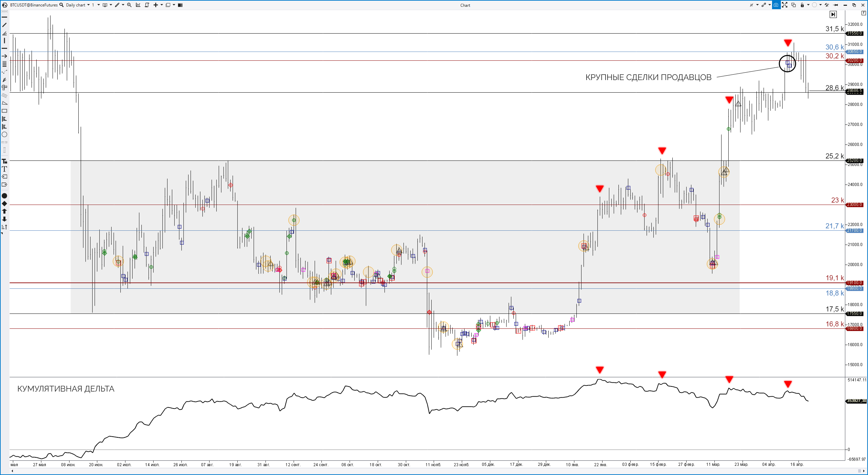Expand the pencil drawing tools dropdown
This screenshot has width=868, height=475.
tap(123, 5)
